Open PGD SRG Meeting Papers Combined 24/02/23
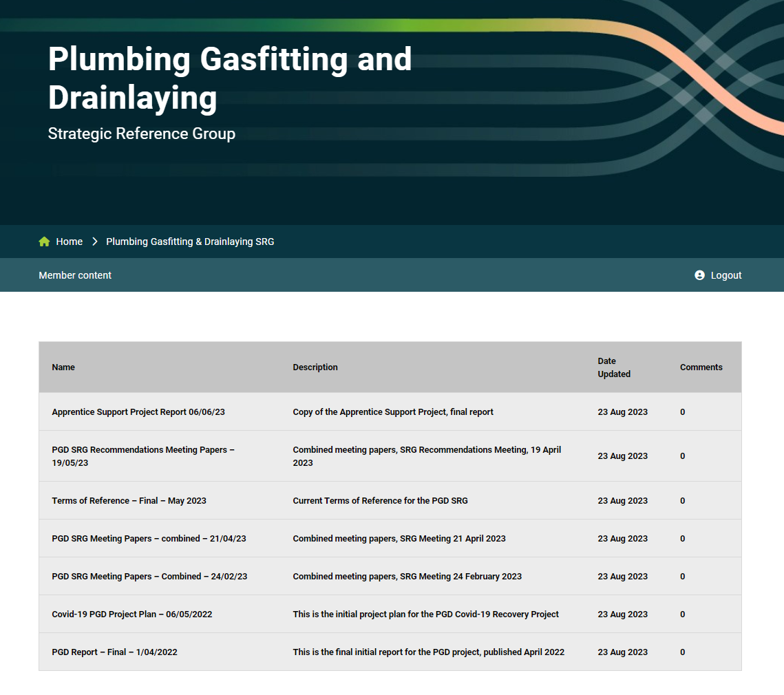Viewport: 784px width, 695px height. 149,577
